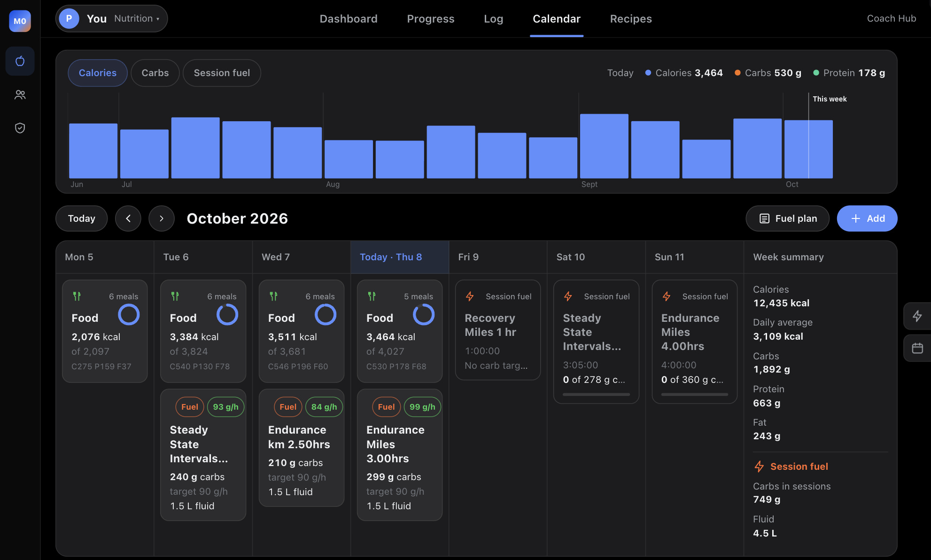Open Thursday's Endurance Miles 3.00hrs fuel card
This screenshot has width=931, height=560.
point(400,455)
